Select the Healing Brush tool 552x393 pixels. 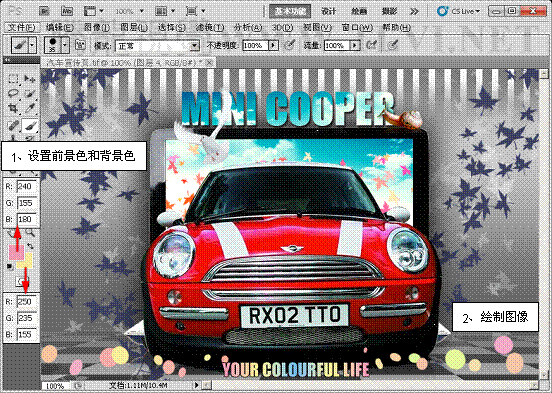coord(13,125)
